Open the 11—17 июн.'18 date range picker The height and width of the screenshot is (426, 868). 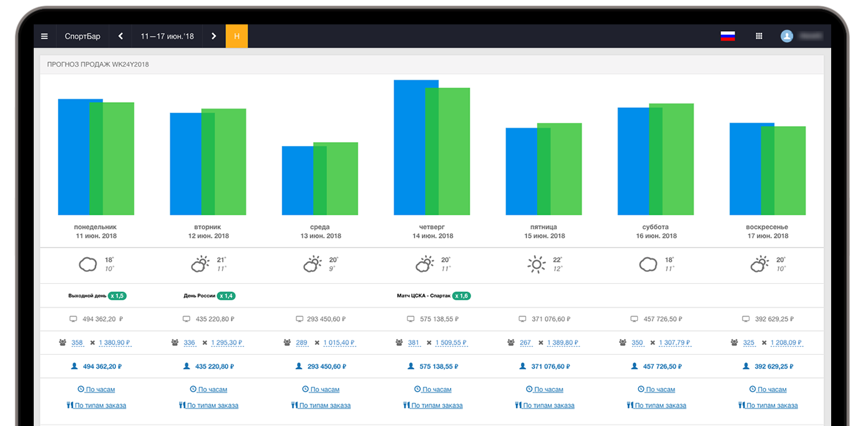point(167,36)
